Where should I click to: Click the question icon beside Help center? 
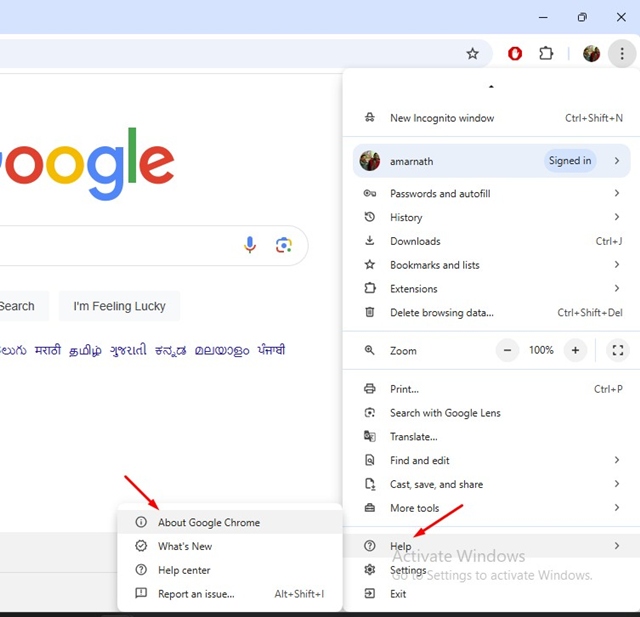pyautogui.click(x=141, y=570)
